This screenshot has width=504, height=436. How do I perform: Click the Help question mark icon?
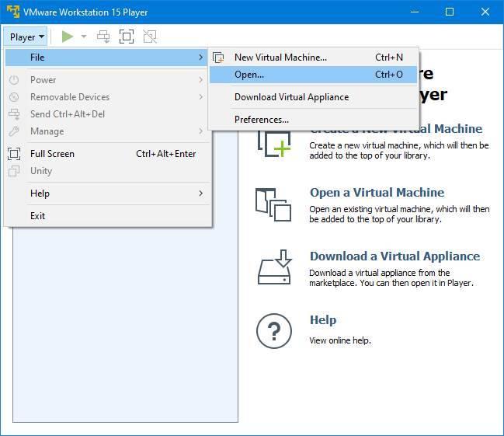click(x=274, y=331)
